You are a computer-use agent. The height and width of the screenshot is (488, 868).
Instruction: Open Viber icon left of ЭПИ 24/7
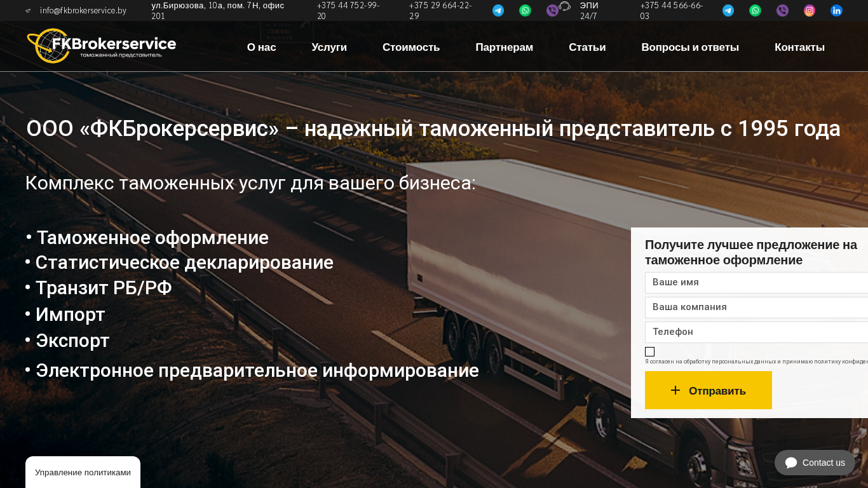point(552,11)
